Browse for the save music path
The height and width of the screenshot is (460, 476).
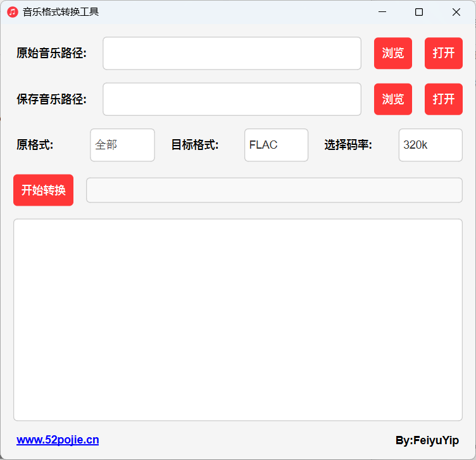393,99
